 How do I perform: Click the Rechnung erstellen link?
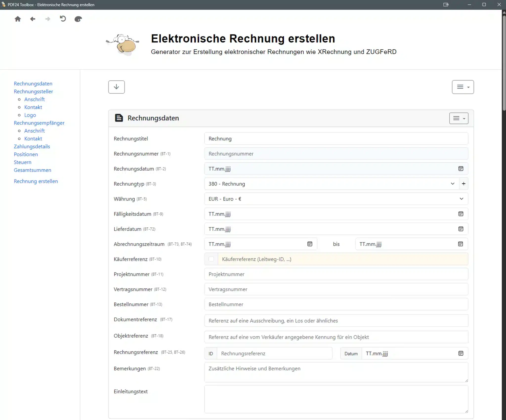[x=36, y=181]
